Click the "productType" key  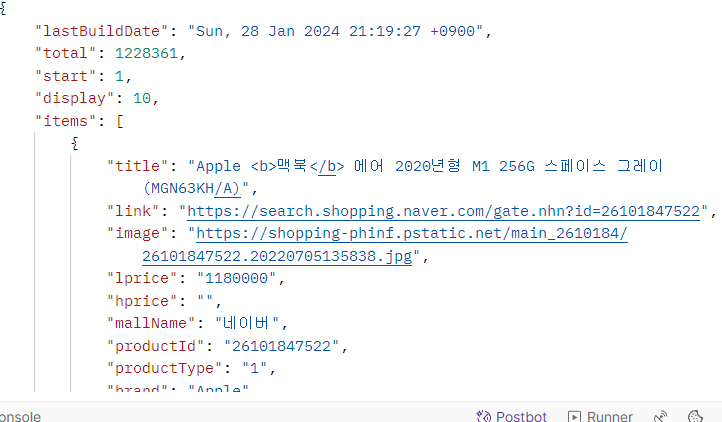[165, 368]
